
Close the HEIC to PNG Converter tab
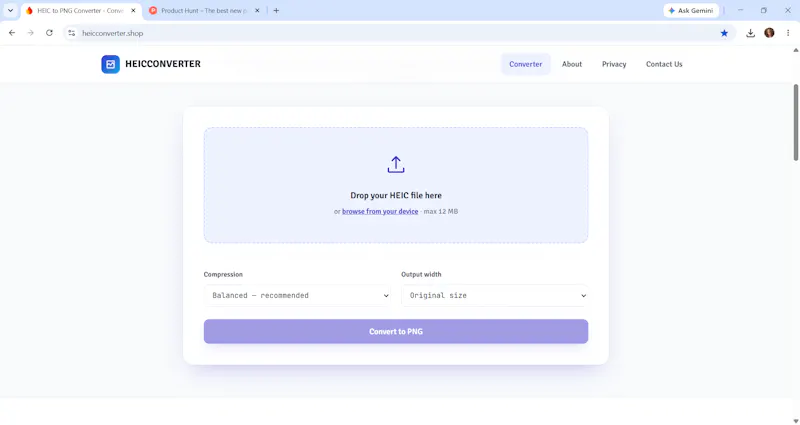[x=133, y=11]
